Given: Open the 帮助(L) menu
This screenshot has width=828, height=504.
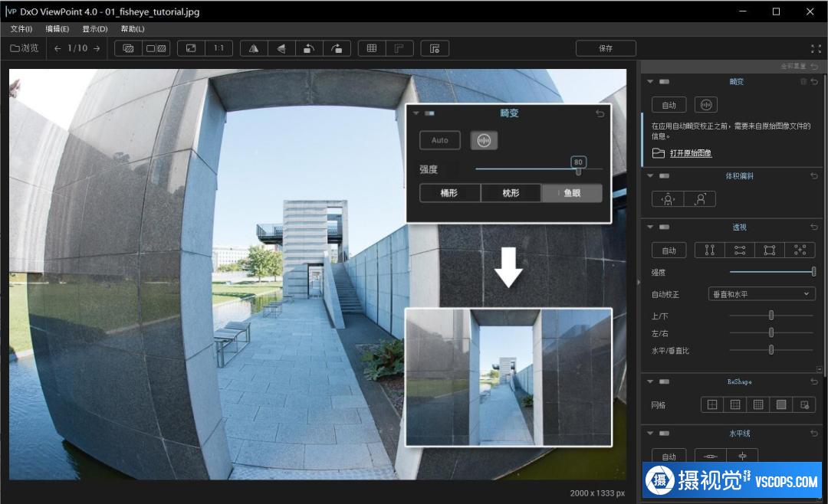Looking at the screenshot, I should tap(133, 29).
